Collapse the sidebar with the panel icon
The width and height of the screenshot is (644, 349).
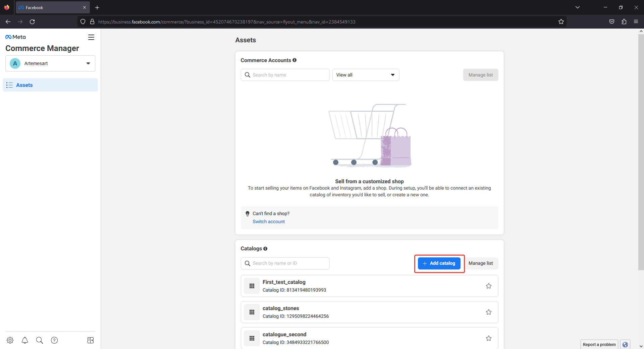coord(91,340)
